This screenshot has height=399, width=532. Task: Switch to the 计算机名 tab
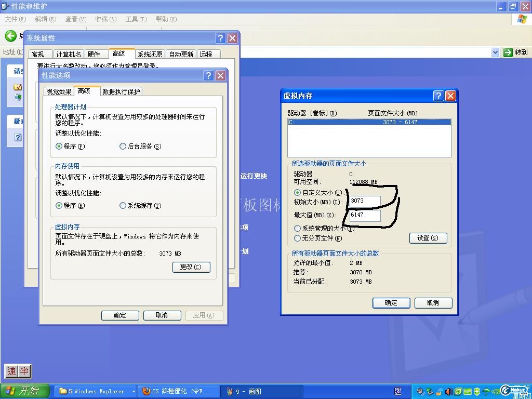point(69,54)
